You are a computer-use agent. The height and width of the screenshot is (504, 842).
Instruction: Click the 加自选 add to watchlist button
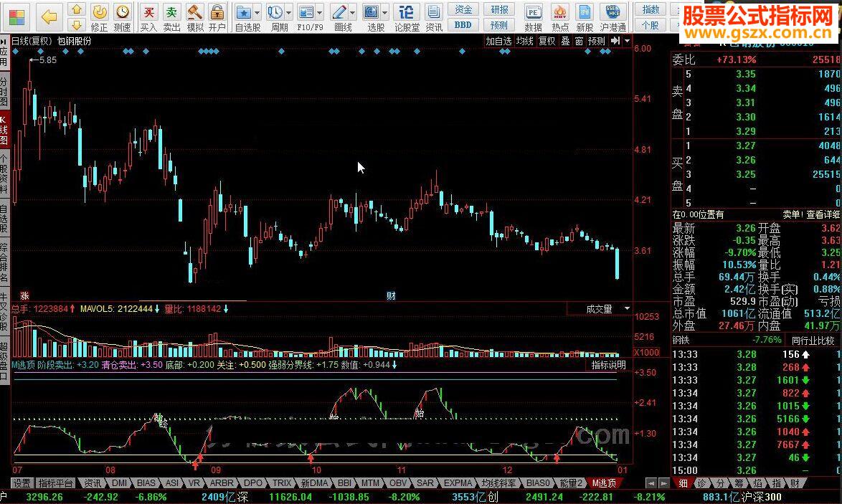[499, 41]
